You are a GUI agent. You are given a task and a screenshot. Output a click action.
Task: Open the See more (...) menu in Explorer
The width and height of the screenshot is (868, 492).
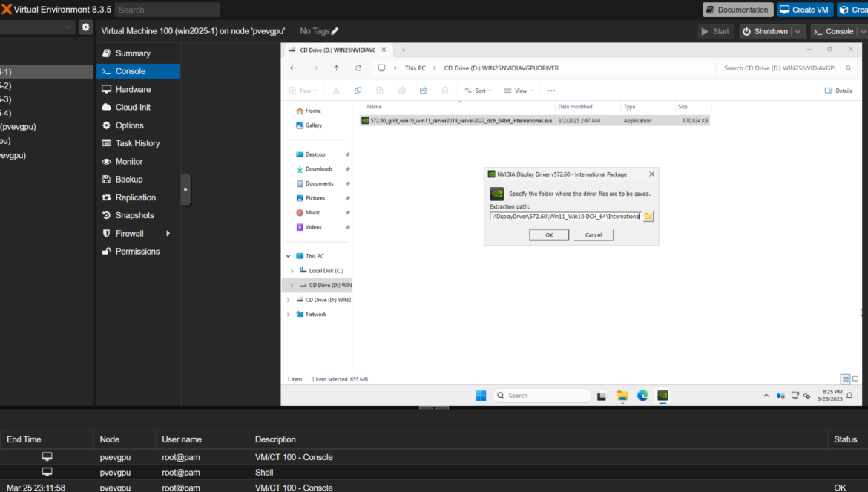(551, 91)
